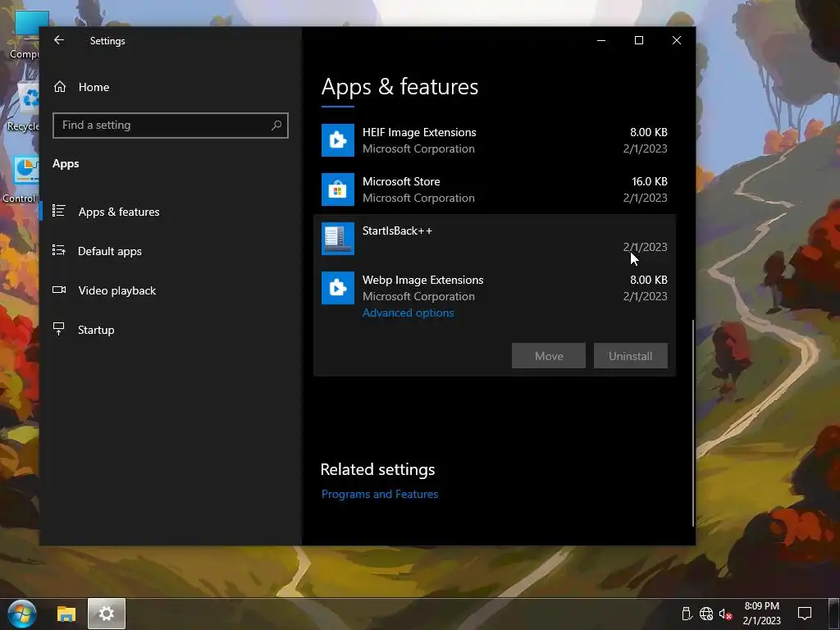Select the Computer desktop icon
Image resolution: width=840 pixels, height=630 pixels.
click(x=24, y=34)
